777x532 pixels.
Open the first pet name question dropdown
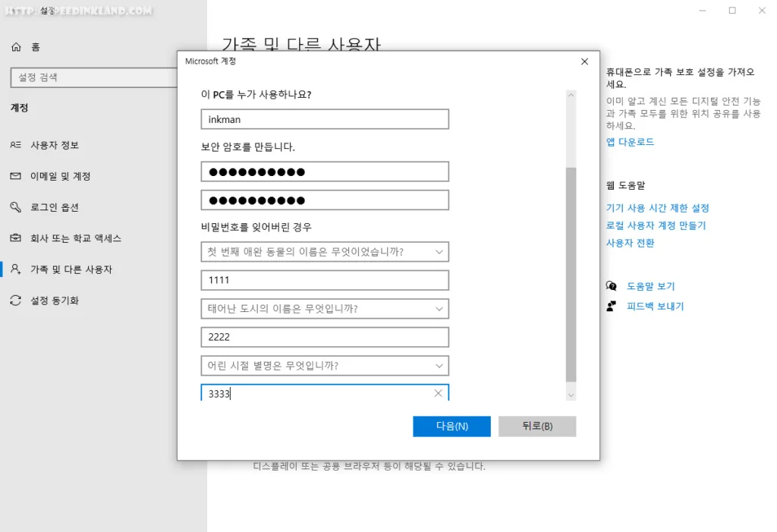(x=325, y=252)
